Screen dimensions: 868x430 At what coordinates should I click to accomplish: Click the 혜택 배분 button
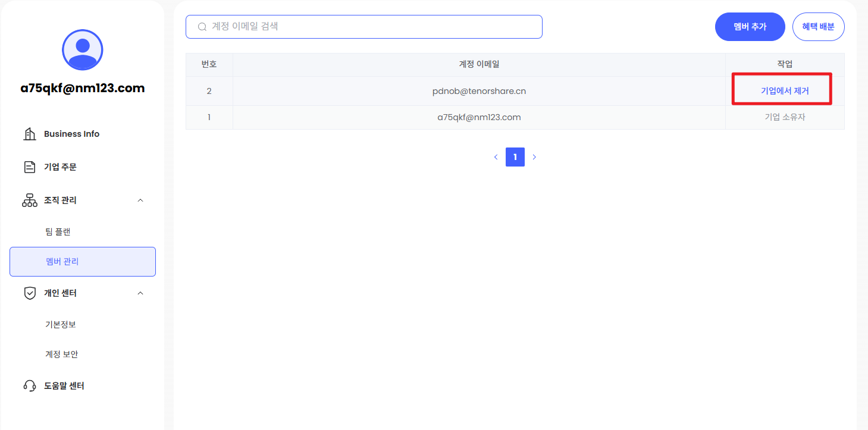coord(819,27)
